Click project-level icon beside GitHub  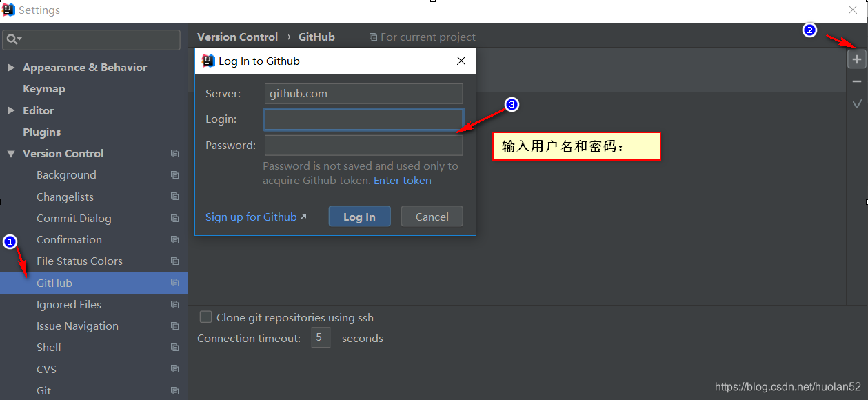pos(174,283)
